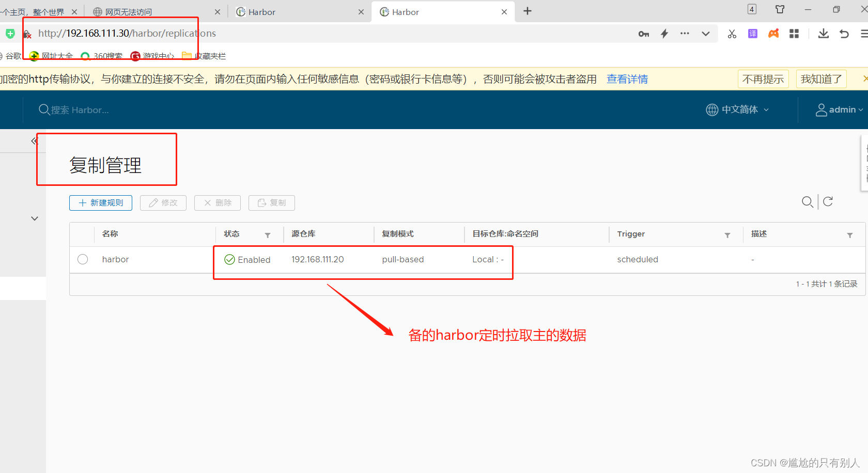The width and height of the screenshot is (868, 473).
Task: Click the pull-based replication mode cell
Action: (x=403, y=259)
